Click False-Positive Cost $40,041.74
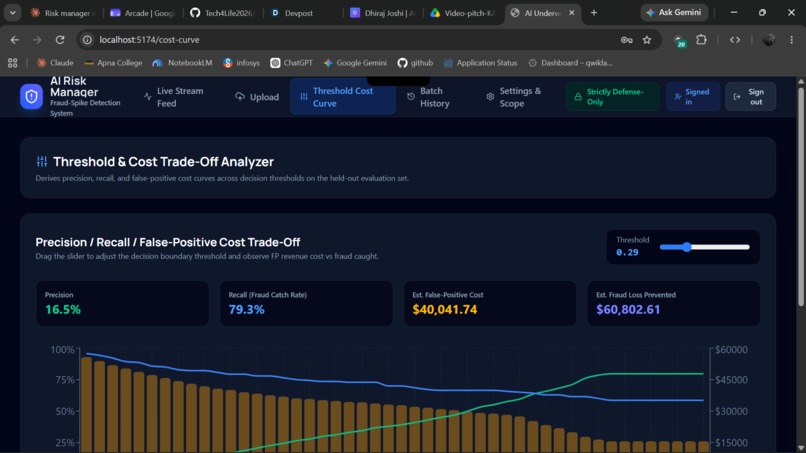The image size is (806, 453). pos(445,310)
